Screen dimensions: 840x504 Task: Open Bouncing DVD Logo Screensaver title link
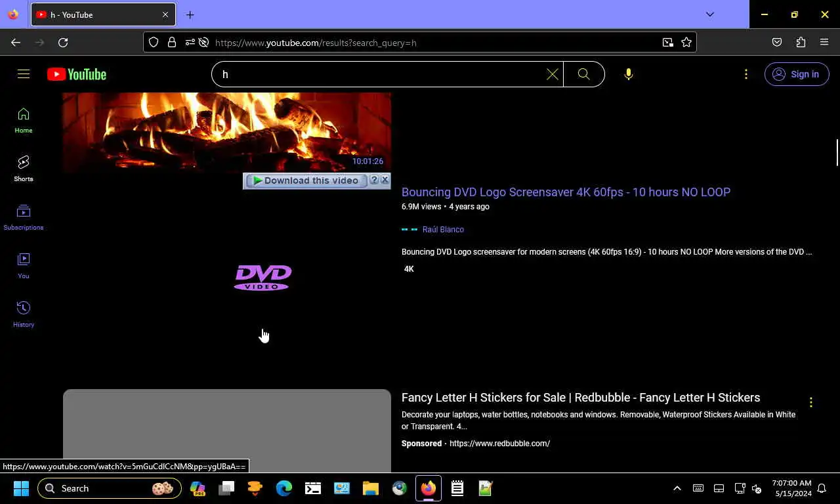(x=566, y=192)
